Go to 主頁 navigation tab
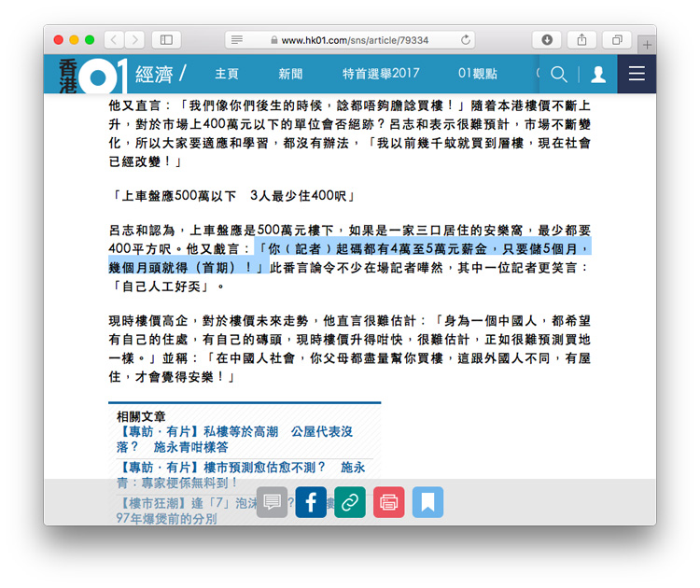The width and height of the screenshot is (700, 588). point(227,75)
